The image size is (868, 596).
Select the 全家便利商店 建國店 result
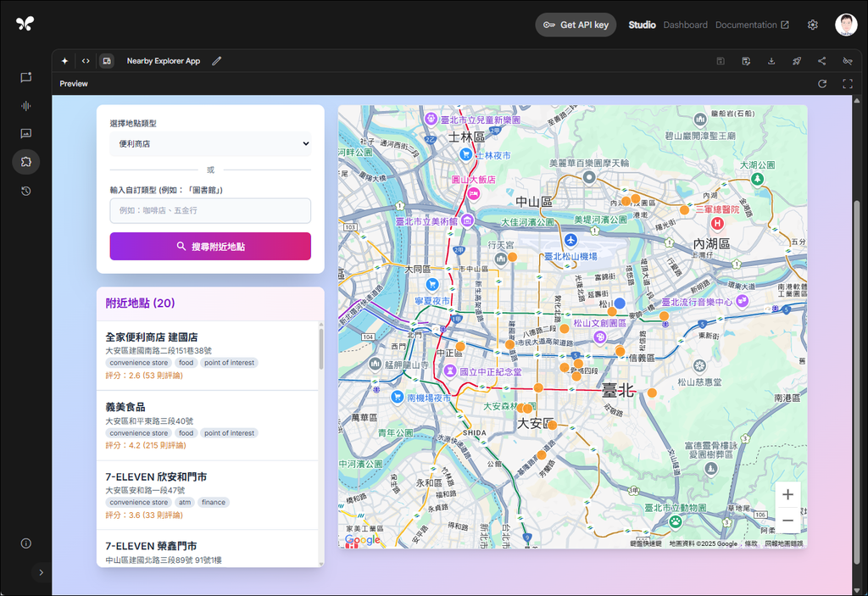click(208, 355)
